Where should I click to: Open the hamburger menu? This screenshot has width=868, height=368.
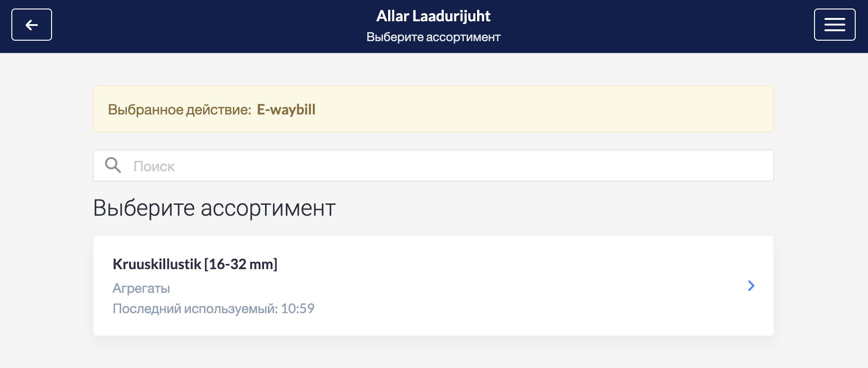834,25
